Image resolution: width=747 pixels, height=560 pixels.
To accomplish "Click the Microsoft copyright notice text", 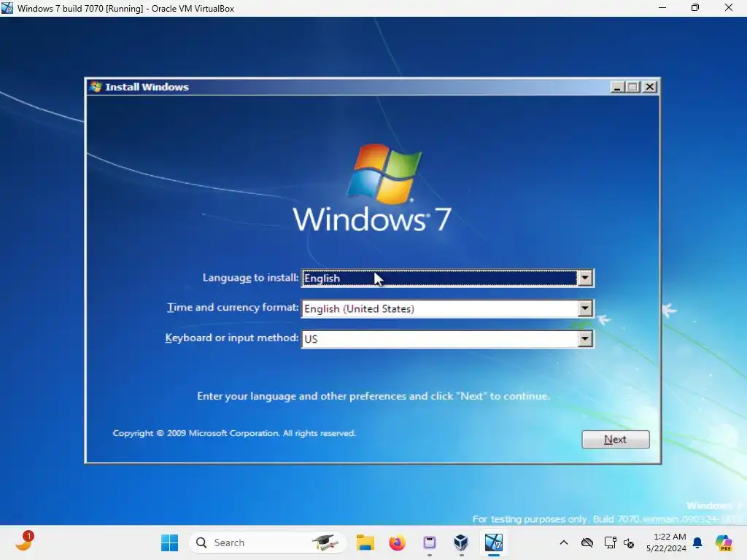I will (x=234, y=433).
